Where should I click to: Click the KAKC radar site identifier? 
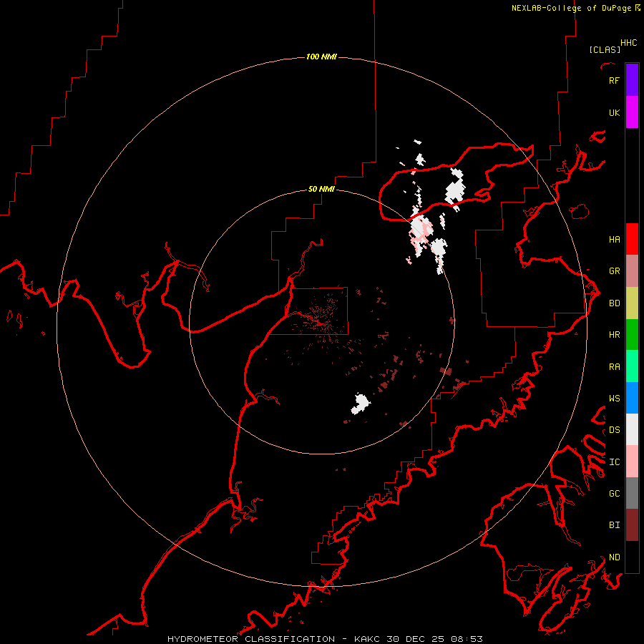click(x=368, y=639)
